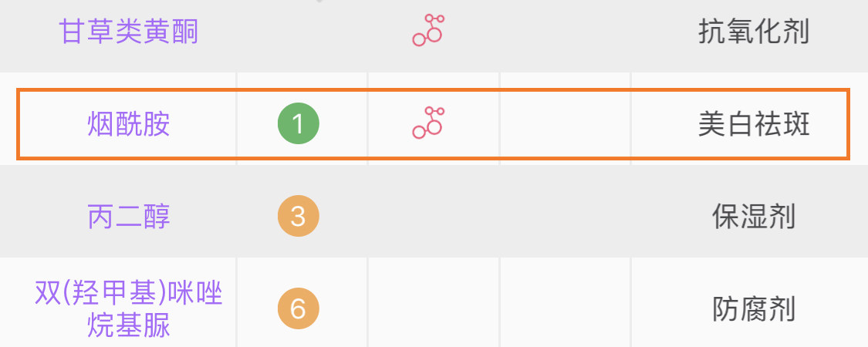This screenshot has height=347, width=868.
Task: Open the 烟酰胺 ingredient link
Action: click(128, 124)
